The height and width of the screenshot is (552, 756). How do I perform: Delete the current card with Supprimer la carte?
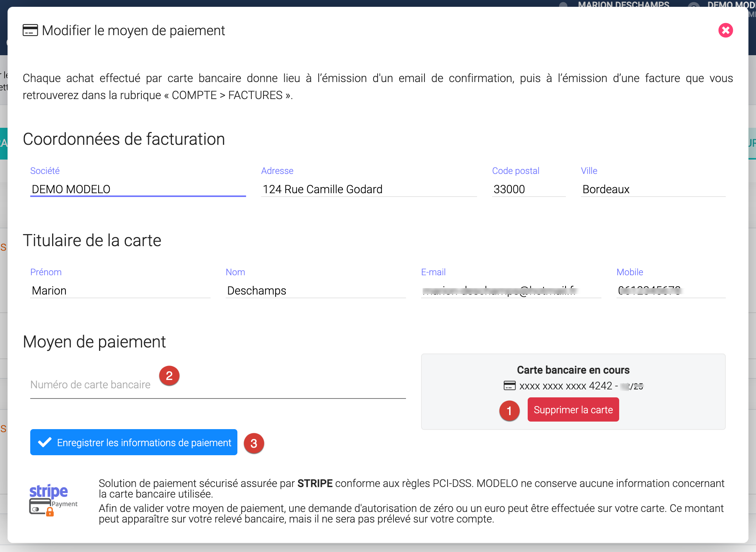tap(573, 410)
